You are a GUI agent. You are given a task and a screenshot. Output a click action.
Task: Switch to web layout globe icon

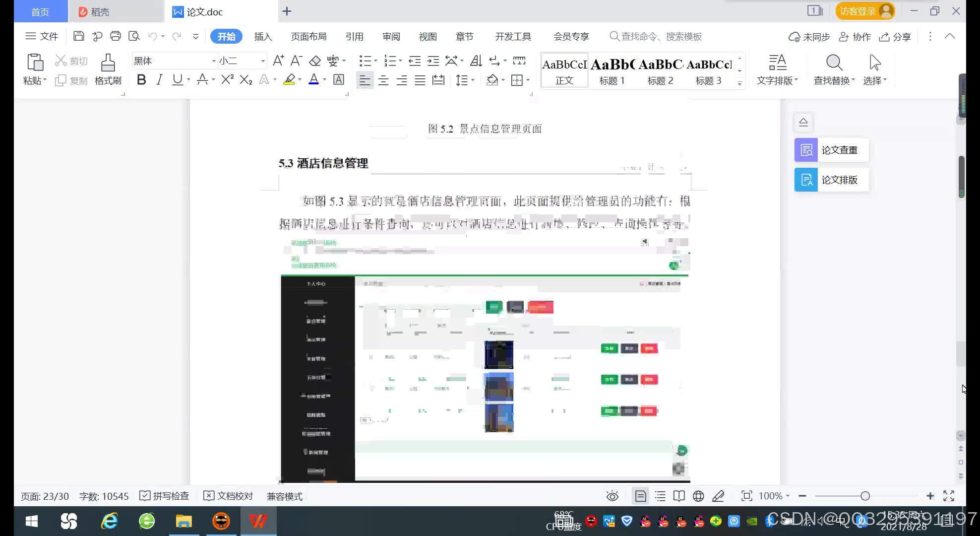coord(698,496)
